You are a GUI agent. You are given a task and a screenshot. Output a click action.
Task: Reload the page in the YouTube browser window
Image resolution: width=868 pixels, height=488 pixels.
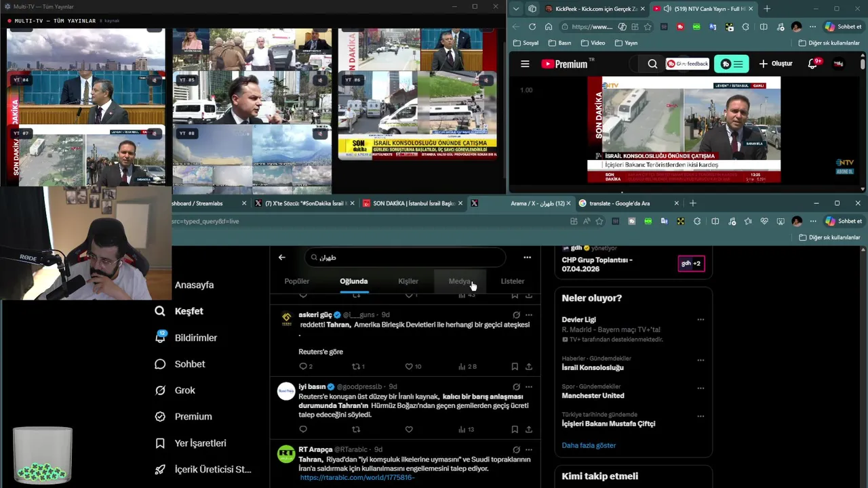click(x=532, y=27)
